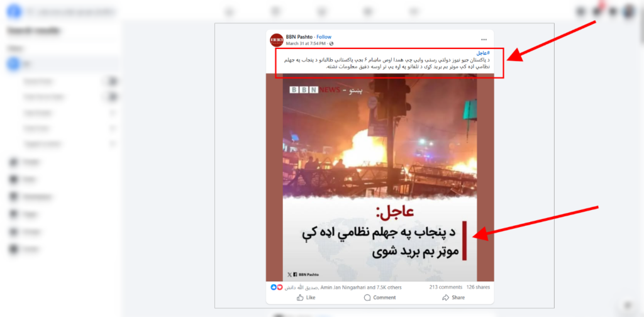Click the public globe audience icon

331,43
